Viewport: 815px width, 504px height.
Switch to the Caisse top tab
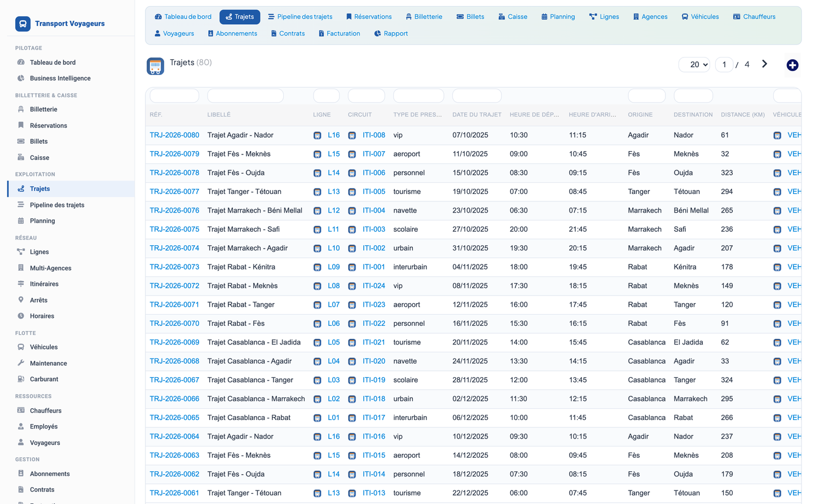click(x=513, y=17)
